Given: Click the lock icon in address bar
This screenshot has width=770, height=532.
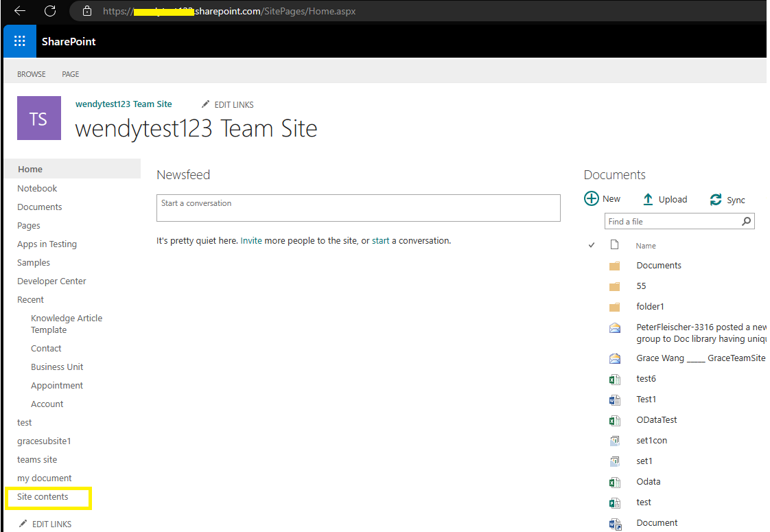Looking at the screenshot, I should [87, 11].
